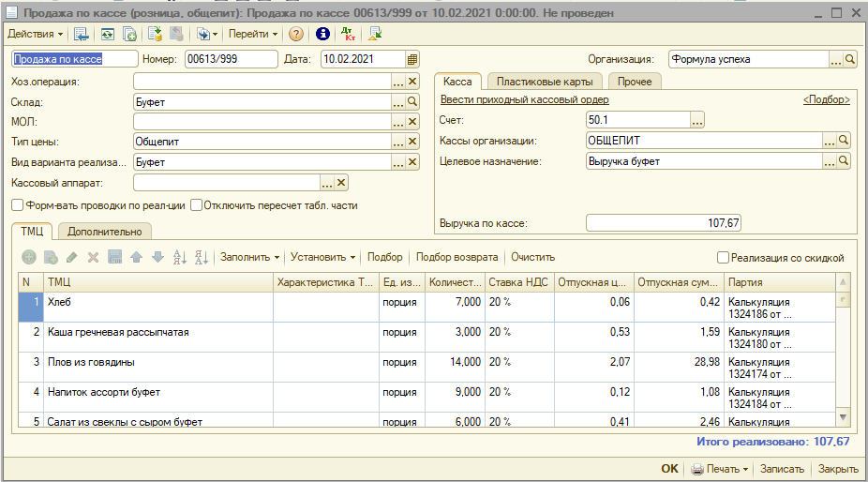
Task: Expand the Заполнить dropdown
Action: [250, 257]
